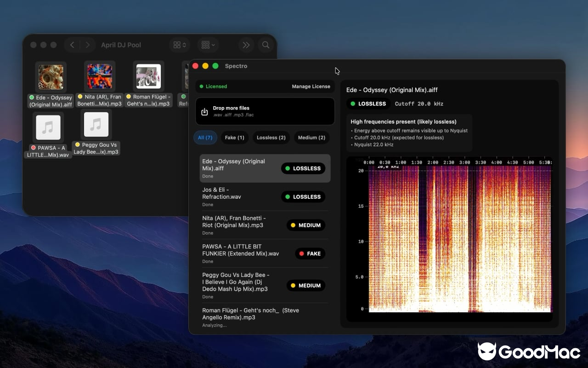Switch to the All (7) filter tab

205,138
